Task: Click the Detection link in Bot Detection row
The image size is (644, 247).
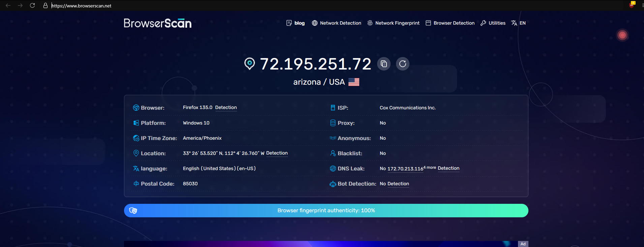Action: click(398, 184)
